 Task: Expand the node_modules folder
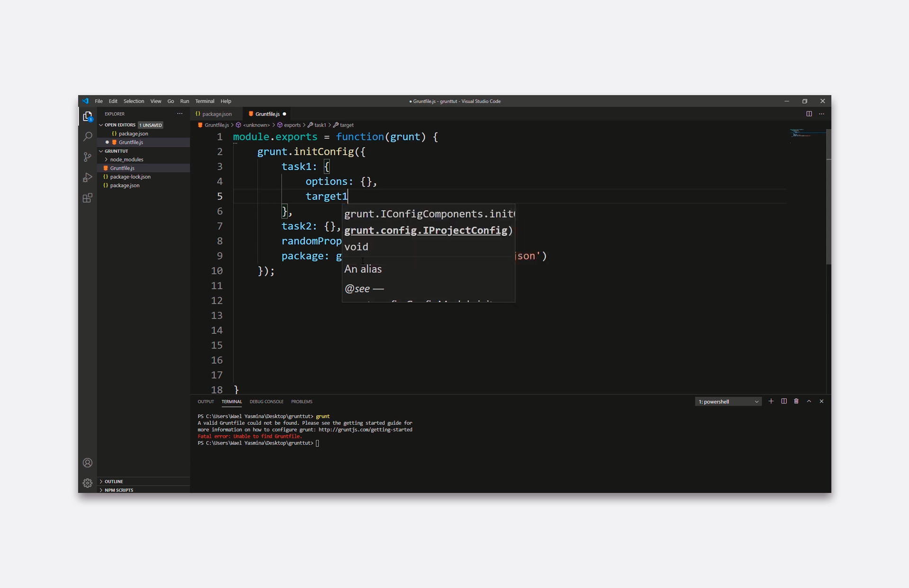click(126, 159)
